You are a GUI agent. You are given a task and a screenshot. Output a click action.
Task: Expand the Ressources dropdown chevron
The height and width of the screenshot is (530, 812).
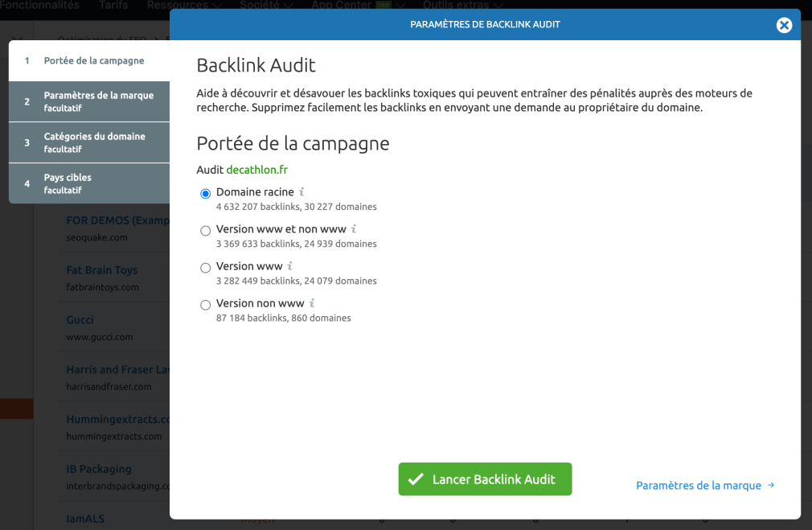click(218, 6)
